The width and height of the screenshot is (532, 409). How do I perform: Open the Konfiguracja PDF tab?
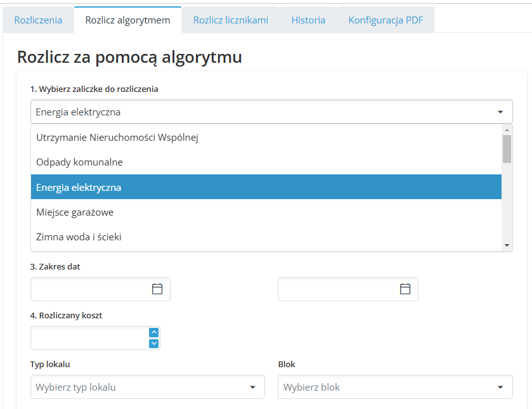386,20
